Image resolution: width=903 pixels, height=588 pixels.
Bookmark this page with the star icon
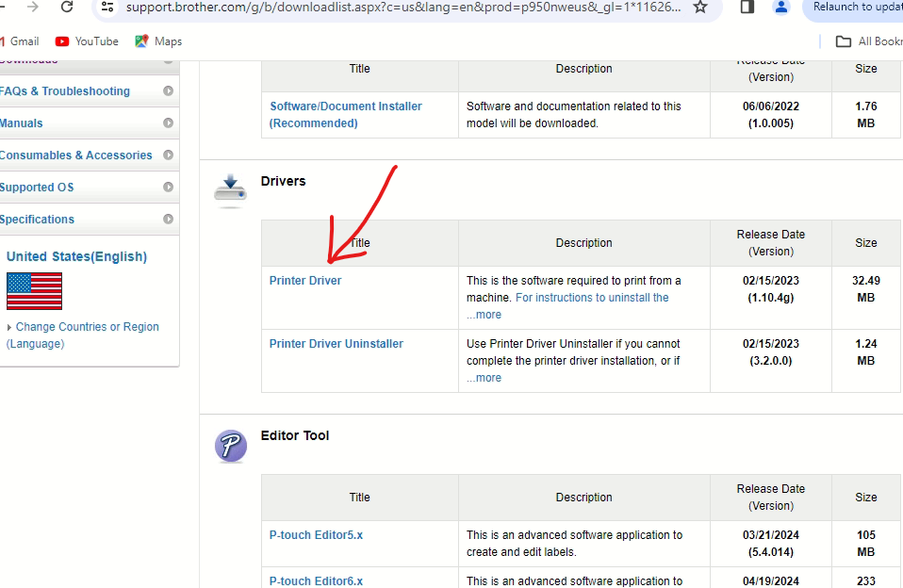click(x=699, y=7)
